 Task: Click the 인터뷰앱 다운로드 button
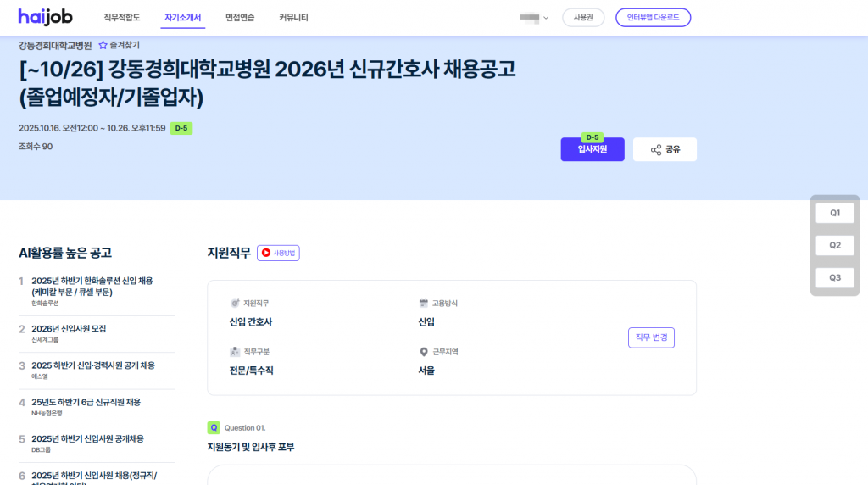point(653,18)
